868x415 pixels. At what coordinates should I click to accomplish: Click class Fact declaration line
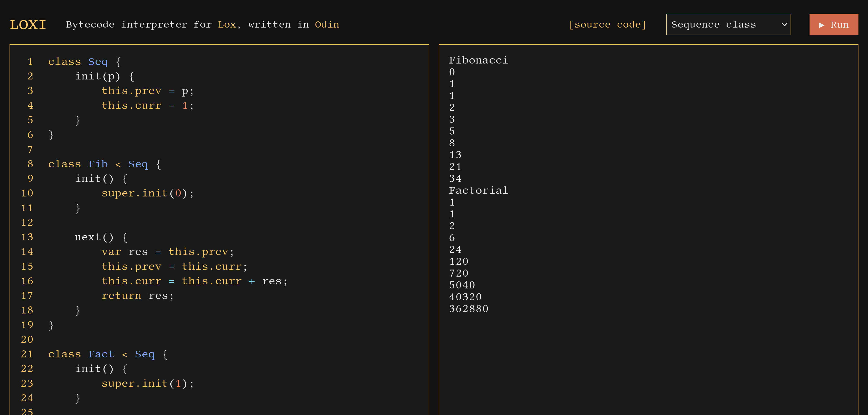click(108, 354)
